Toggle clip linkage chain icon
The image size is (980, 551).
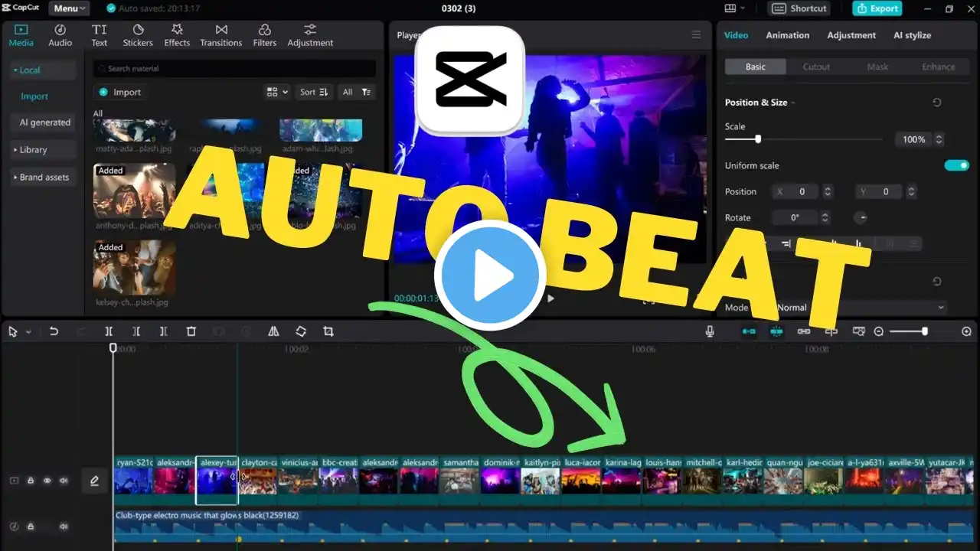point(804,331)
